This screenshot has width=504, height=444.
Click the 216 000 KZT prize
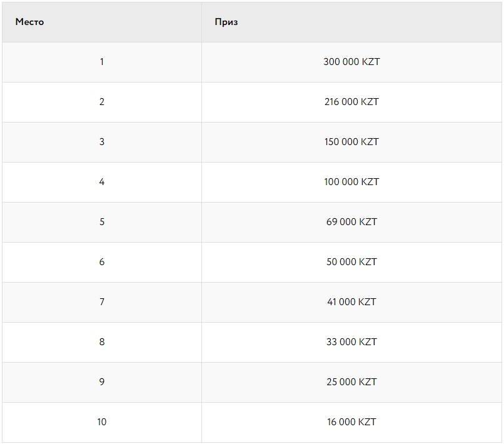[351, 102]
